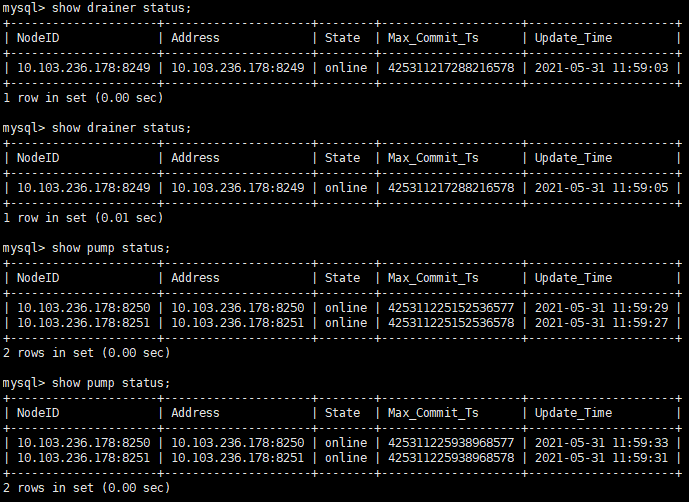Click the Max_Commit_Ts header in the bottom table
This screenshot has width=689, height=502.
pos(433,413)
